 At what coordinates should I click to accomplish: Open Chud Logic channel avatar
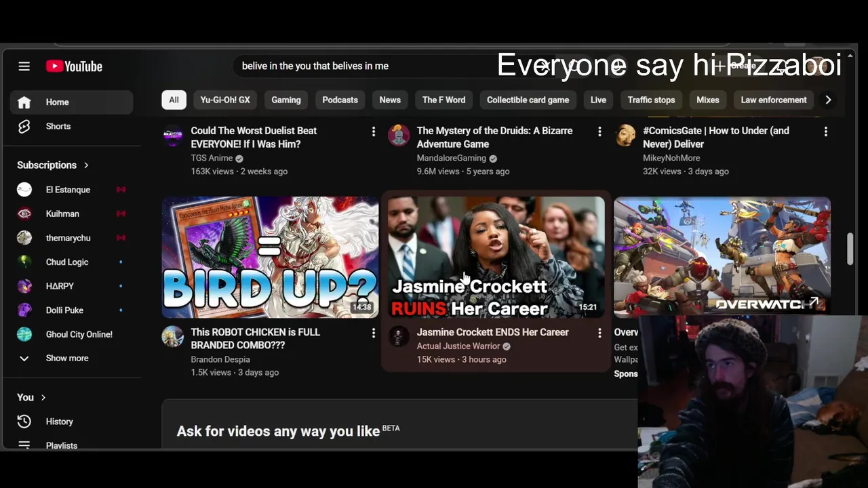(x=24, y=262)
